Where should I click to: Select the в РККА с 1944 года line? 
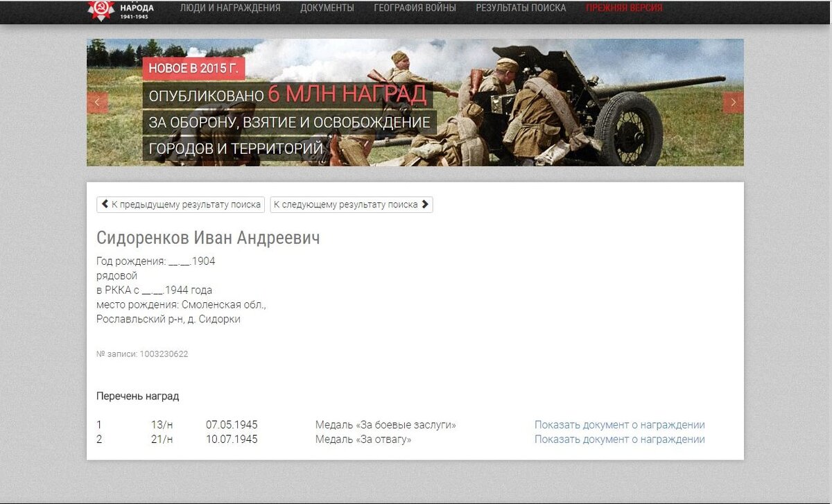coord(154,290)
